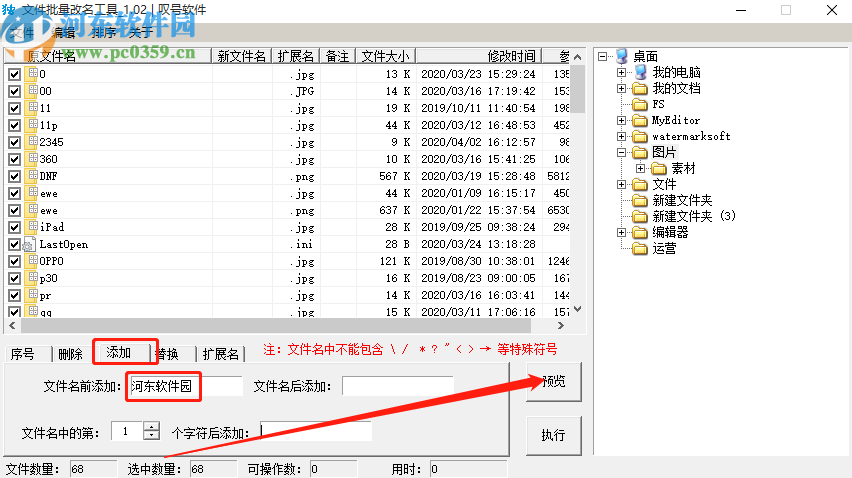Click the vertical scrollbar thumb of file list
The image size is (852, 478).
click(578, 89)
